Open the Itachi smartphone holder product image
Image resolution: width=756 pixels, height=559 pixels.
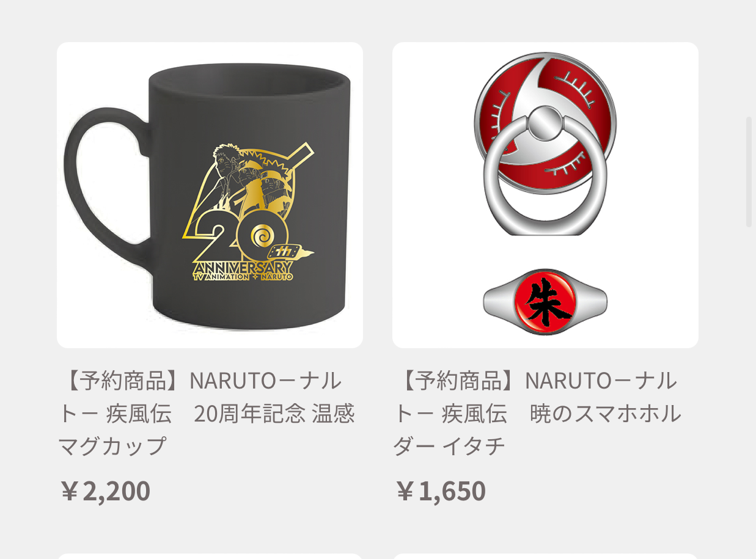click(x=545, y=195)
